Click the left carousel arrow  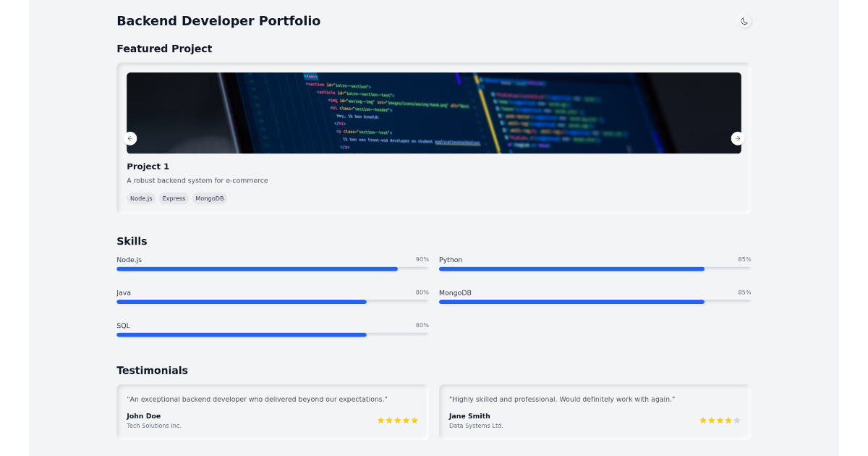[130, 138]
